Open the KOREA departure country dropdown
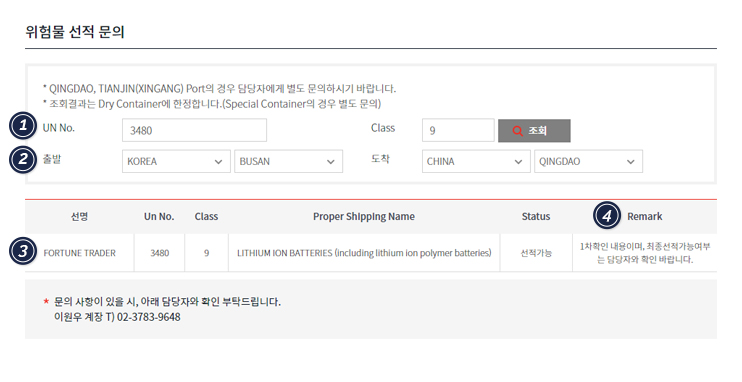The height and width of the screenshot is (382, 742). 176,161
